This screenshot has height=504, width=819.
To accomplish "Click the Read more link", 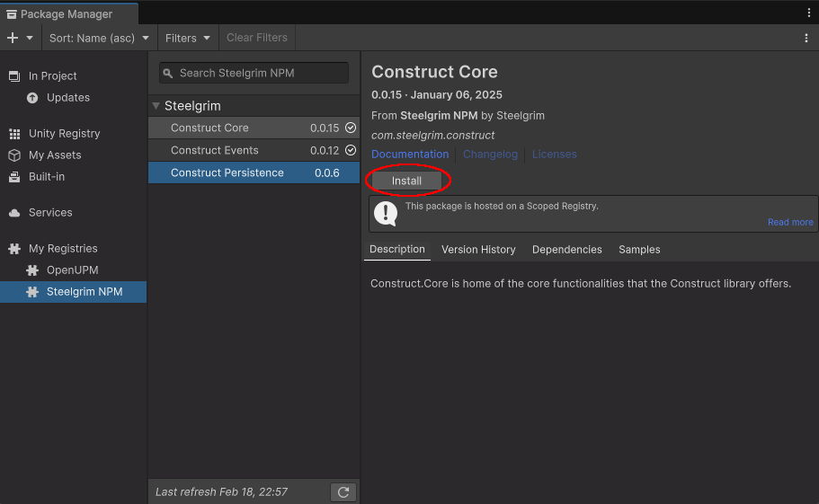I will click(790, 222).
